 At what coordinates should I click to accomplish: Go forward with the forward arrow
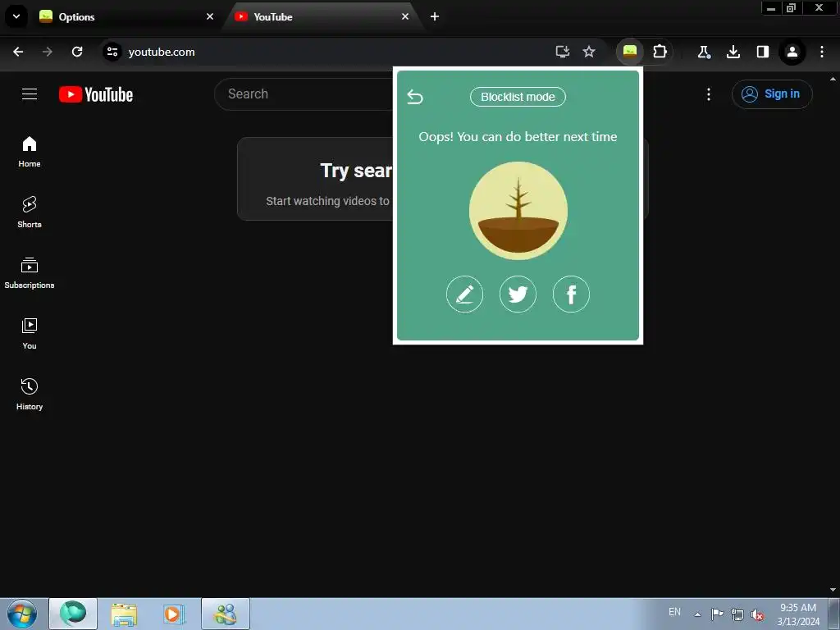coord(48,52)
